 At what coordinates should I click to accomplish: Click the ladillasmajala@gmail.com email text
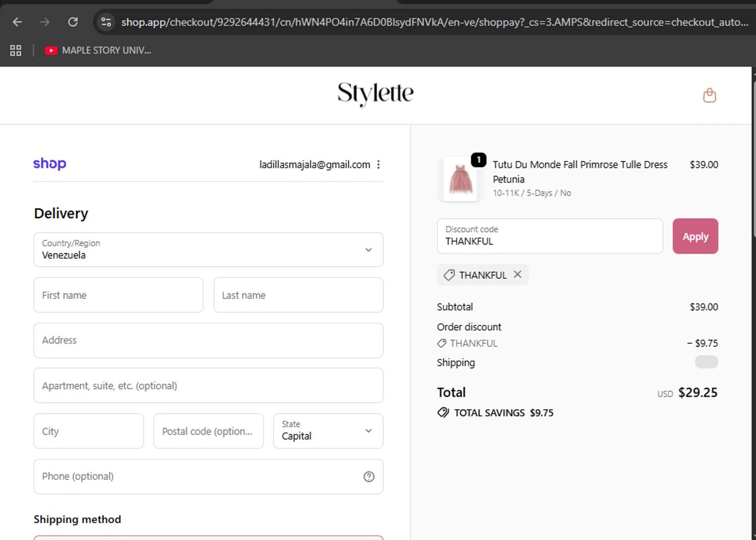(314, 164)
